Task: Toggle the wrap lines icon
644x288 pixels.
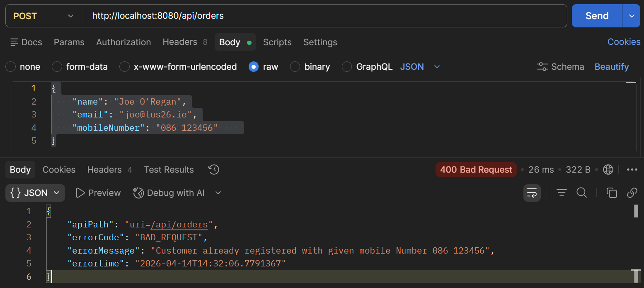Action: [532, 193]
